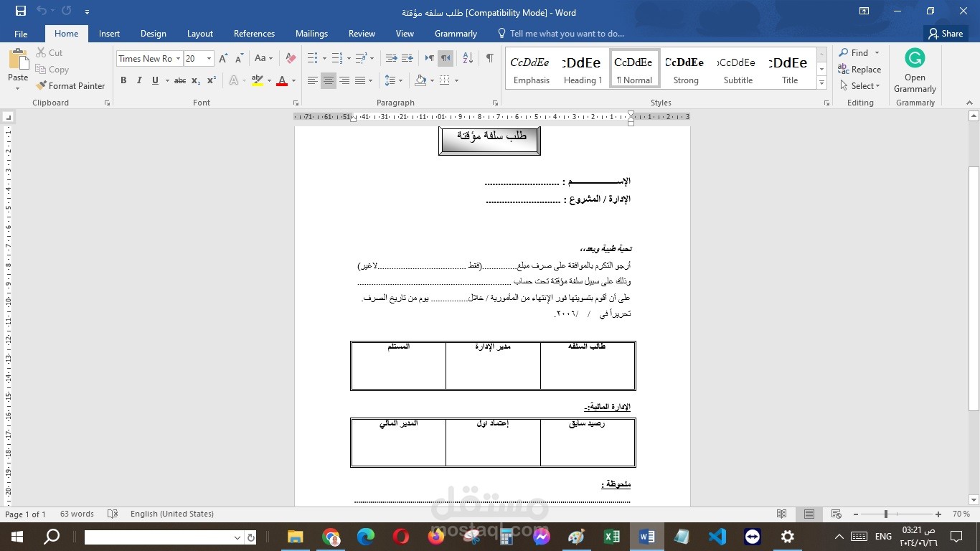Open Excel from the taskbar

(612, 537)
